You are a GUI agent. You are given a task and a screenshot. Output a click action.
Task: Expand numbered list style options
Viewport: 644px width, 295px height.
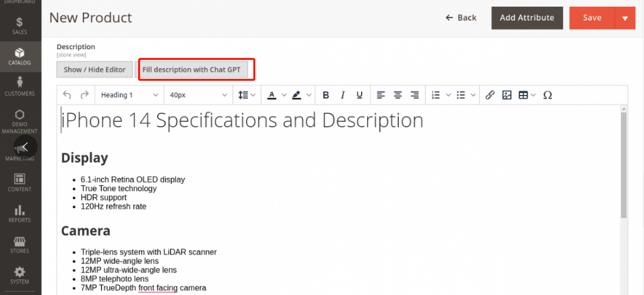[449, 96]
